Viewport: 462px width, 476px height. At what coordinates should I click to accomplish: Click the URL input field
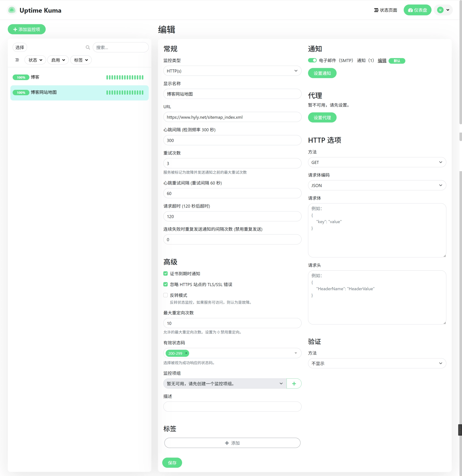(232, 117)
